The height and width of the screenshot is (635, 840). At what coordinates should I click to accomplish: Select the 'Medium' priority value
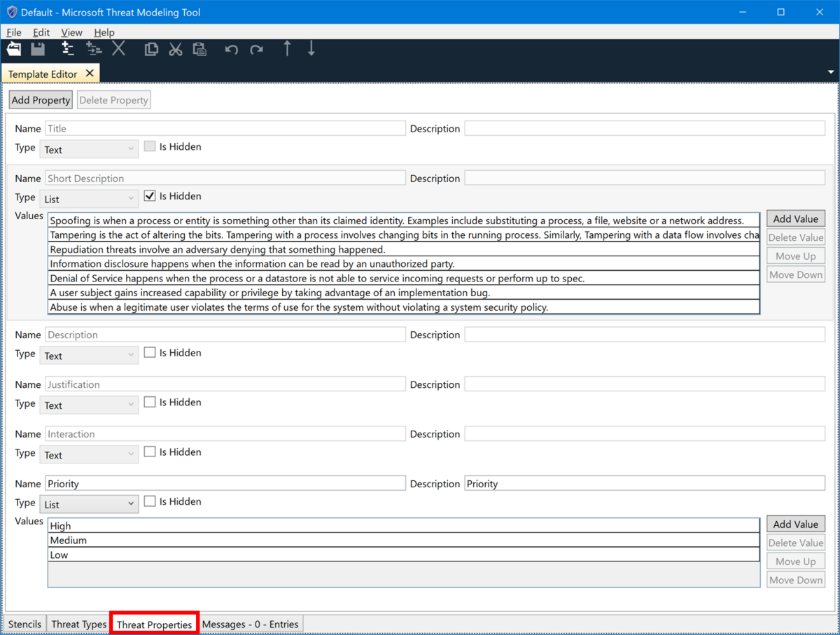point(404,540)
